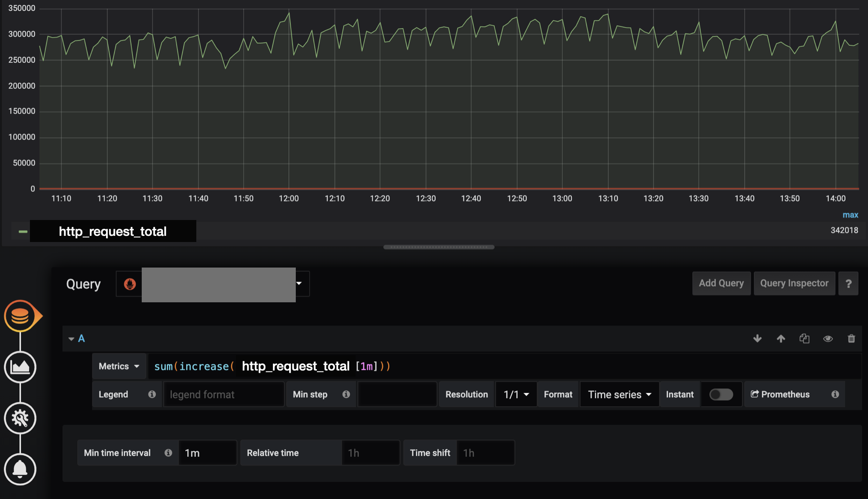
Task: Open the Queries tab database icon
Action: click(20, 316)
